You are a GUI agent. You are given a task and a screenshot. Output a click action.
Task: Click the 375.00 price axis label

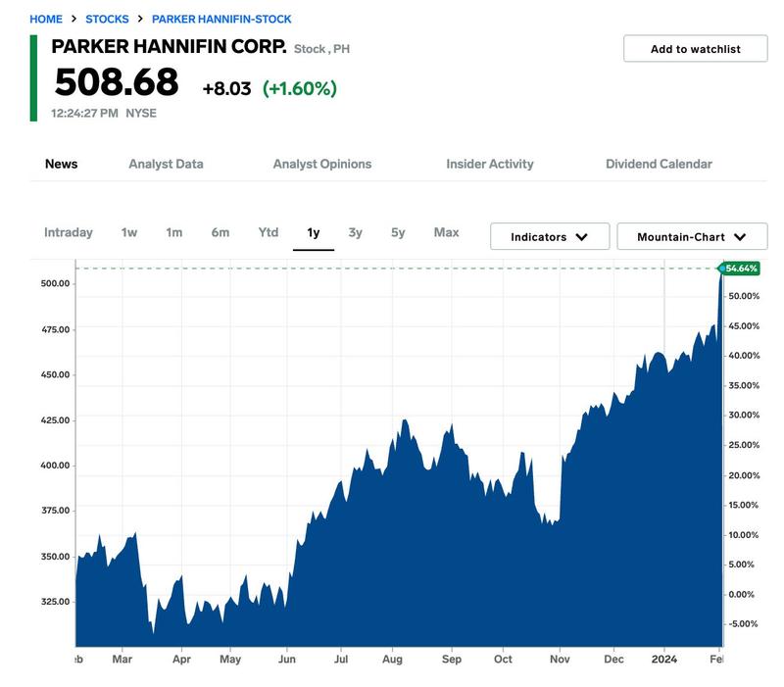tap(56, 511)
